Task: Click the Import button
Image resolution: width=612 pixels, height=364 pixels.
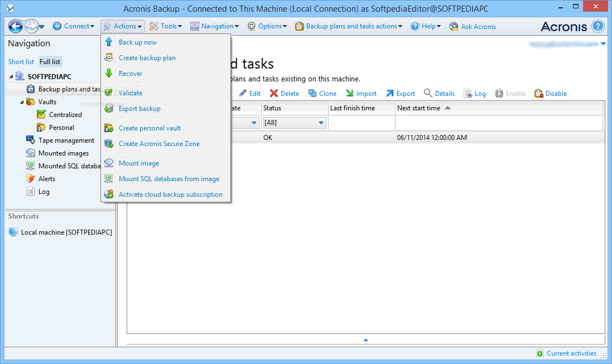Action: click(x=361, y=93)
